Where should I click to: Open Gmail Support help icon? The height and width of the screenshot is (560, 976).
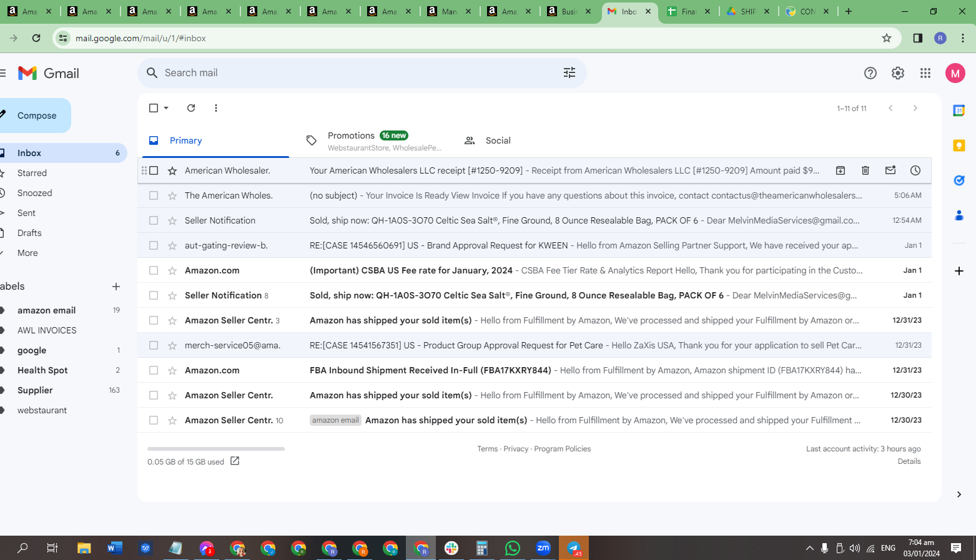[x=870, y=73]
